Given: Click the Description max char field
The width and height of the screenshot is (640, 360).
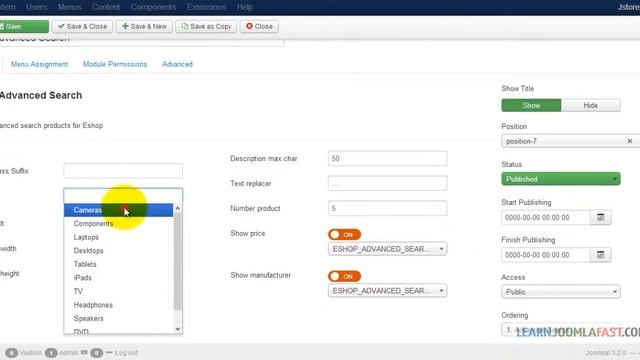Looking at the screenshot, I should [387, 158].
